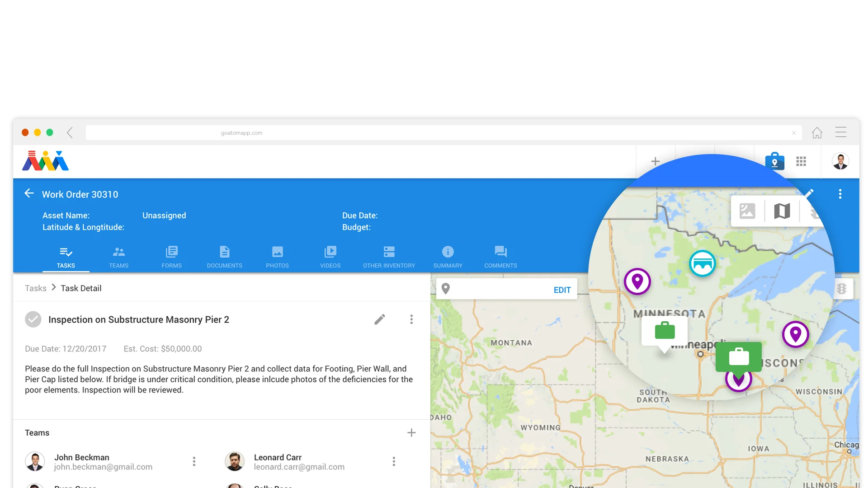
Task: Open Pier 2 task options menu
Action: [411, 319]
